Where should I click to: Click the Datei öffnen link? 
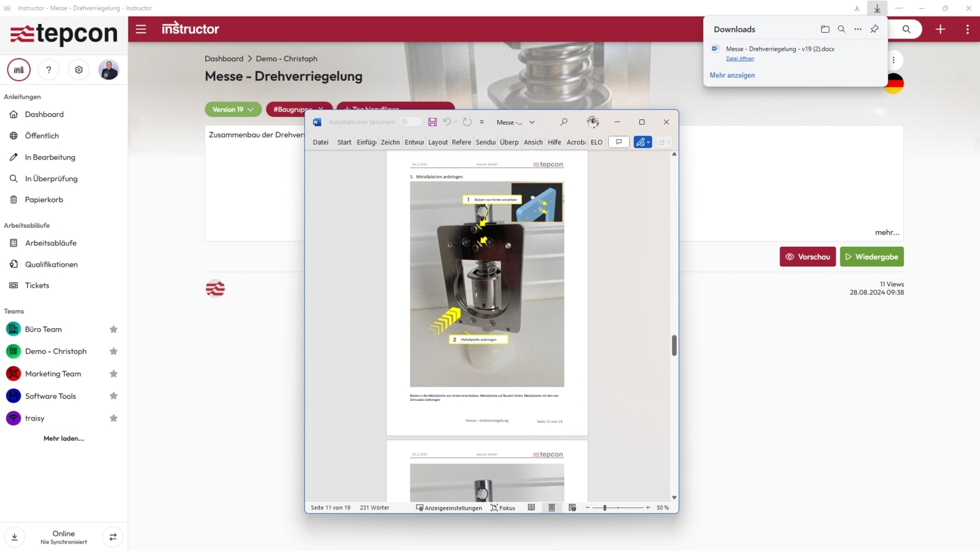pyautogui.click(x=740, y=59)
